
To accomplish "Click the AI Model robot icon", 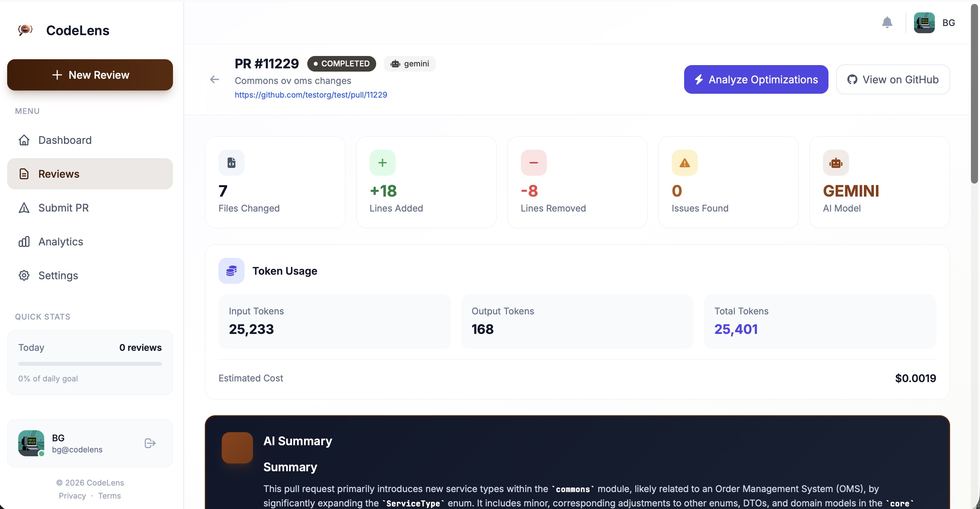I will [x=835, y=162].
